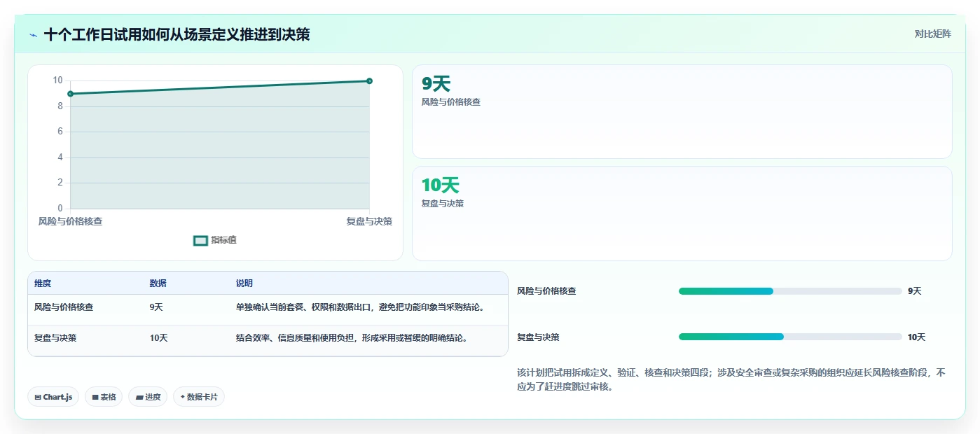Image resolution: width=980 pixels, height=434 pixels.
Task: Click the y-axis value 10
Action: pyautogui.click(x=57, y=80)
